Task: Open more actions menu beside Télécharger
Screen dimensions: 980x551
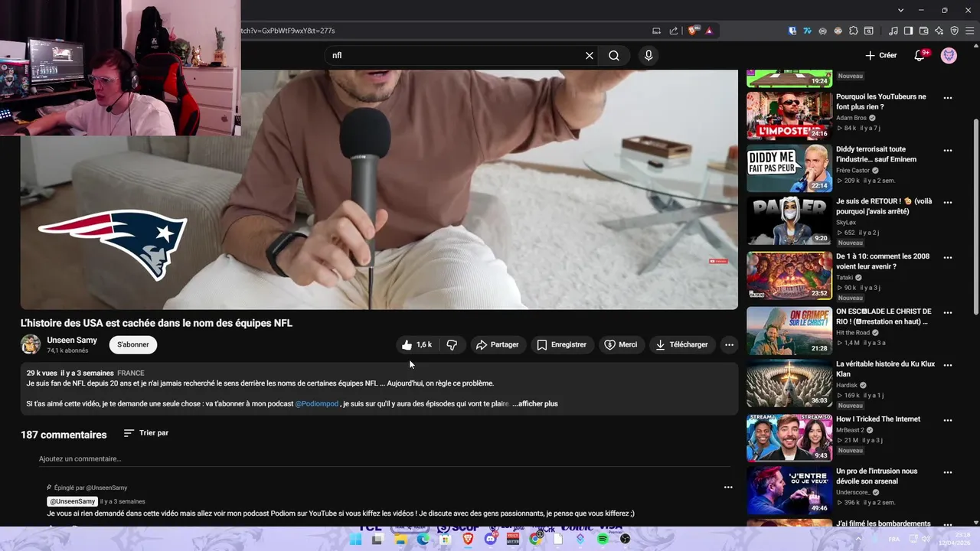Action: click(729, 345)
